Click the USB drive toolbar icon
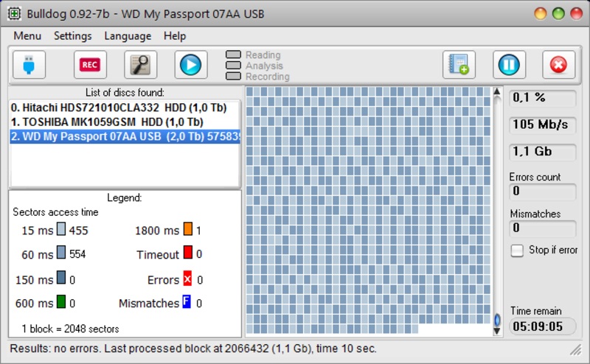This screenshot has height=364, width=590. [x=29, y=65]
